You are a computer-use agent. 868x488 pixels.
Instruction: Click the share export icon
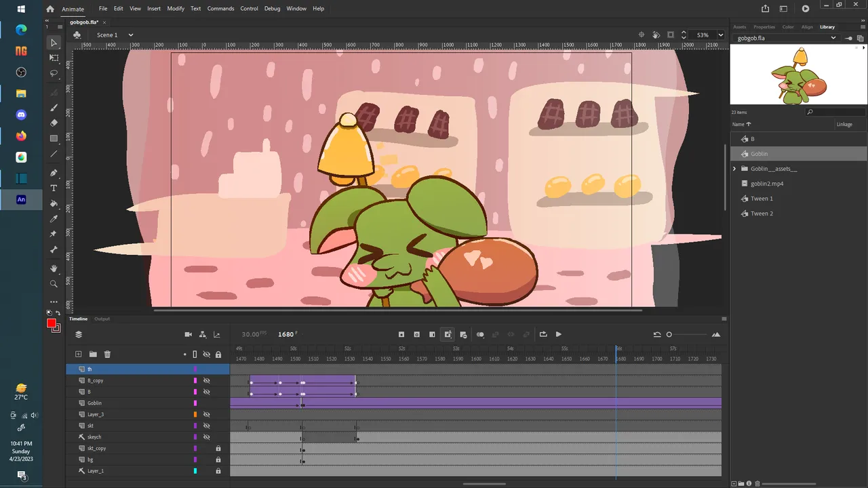click(766, 9)
